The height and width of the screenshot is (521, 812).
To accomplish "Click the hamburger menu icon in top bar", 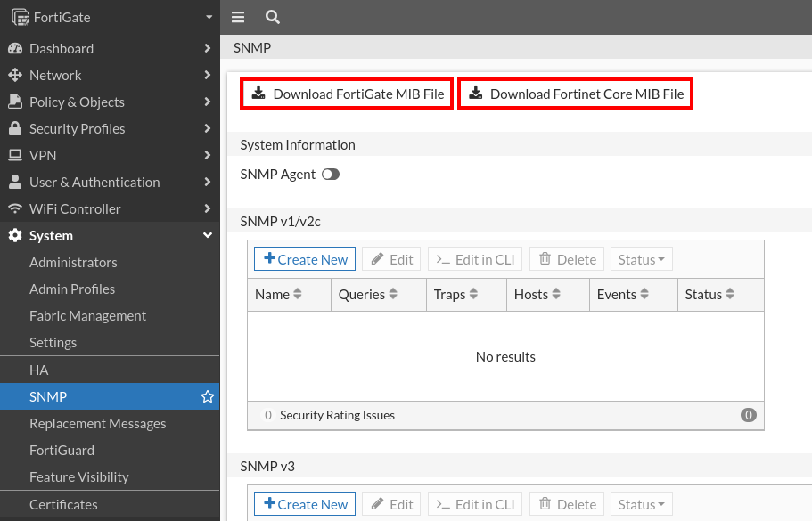I will point(238,17).
